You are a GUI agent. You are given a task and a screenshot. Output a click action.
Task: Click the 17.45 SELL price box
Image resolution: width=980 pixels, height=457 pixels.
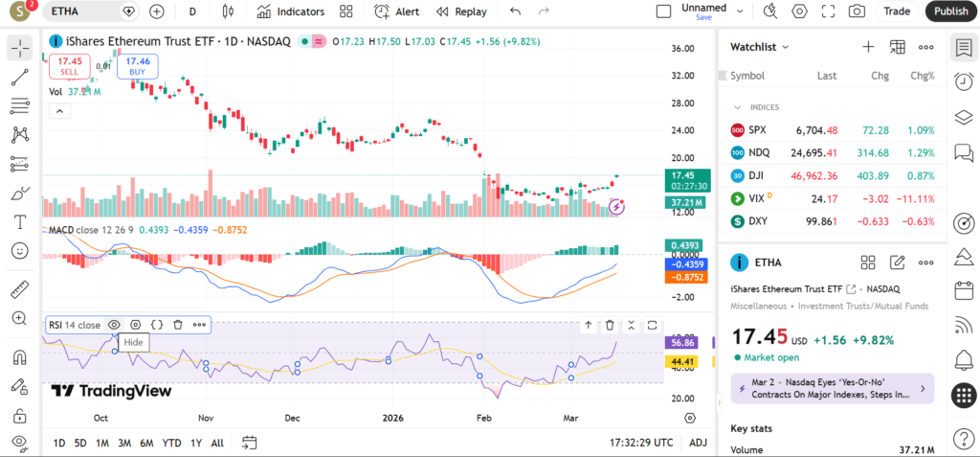[x=70, y=66]
